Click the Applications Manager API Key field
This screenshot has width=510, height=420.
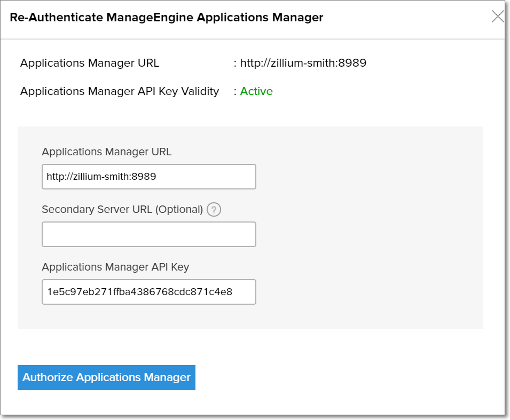coord(149,292)
